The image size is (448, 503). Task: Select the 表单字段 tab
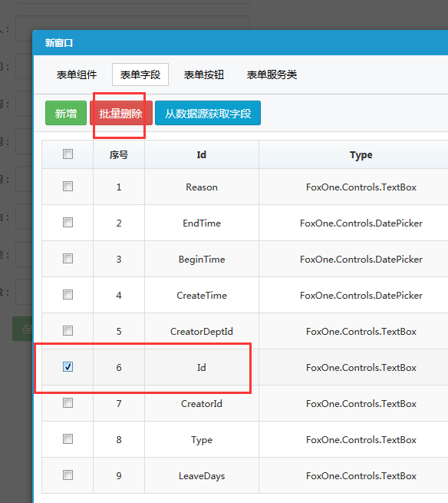pos(140,74)
